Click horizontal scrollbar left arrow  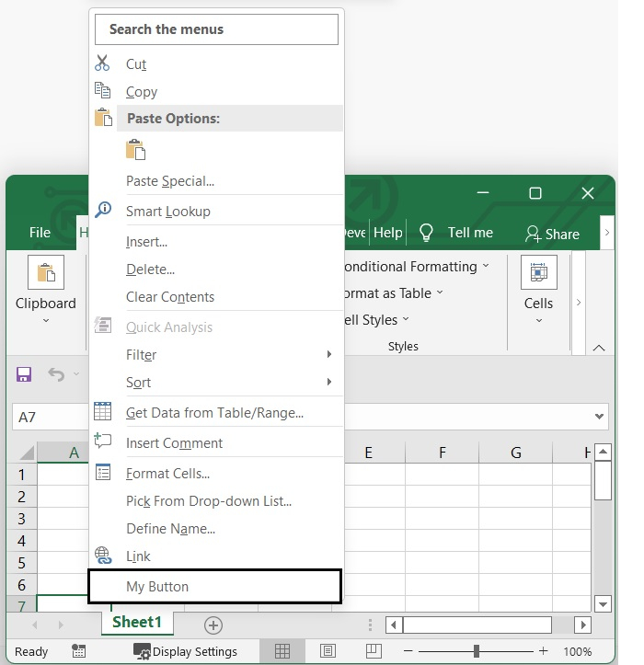(394, 625)
